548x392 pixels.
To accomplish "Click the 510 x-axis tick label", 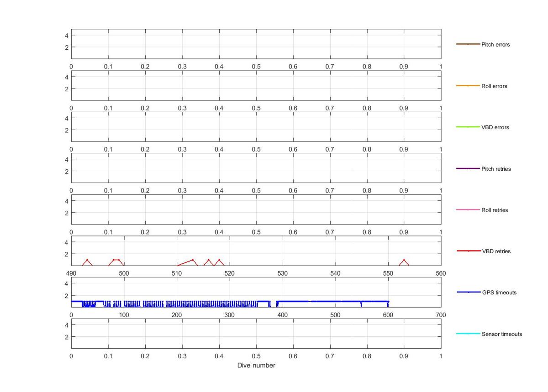I will click(x=177, y=273).
